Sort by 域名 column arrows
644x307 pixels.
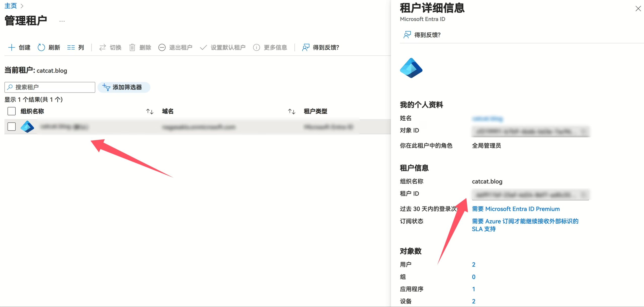292,111
